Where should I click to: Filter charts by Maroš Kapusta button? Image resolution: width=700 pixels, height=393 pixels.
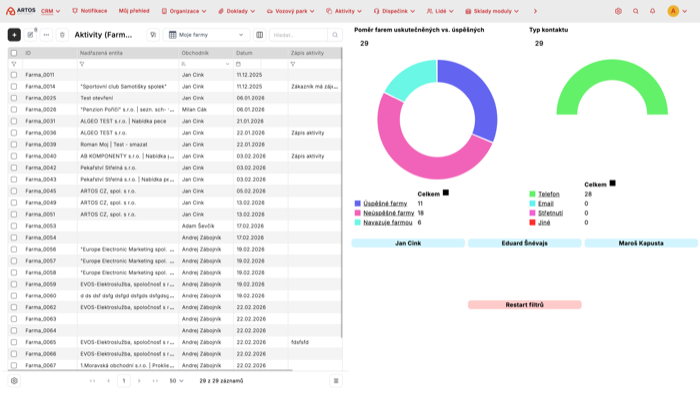641,243
